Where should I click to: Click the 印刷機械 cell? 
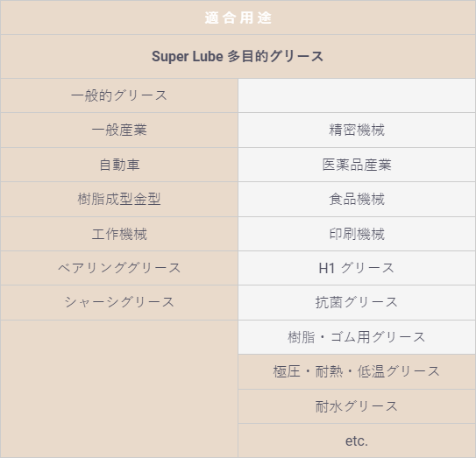357,234
